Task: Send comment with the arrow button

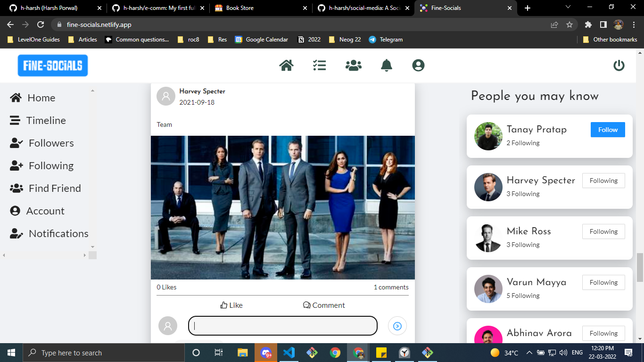Action: 397,326
